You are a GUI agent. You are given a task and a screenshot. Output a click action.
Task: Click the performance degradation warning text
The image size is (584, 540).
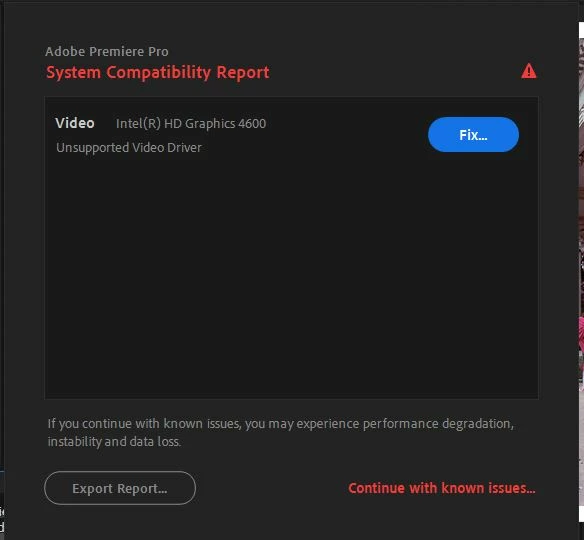tap(280, 424)
